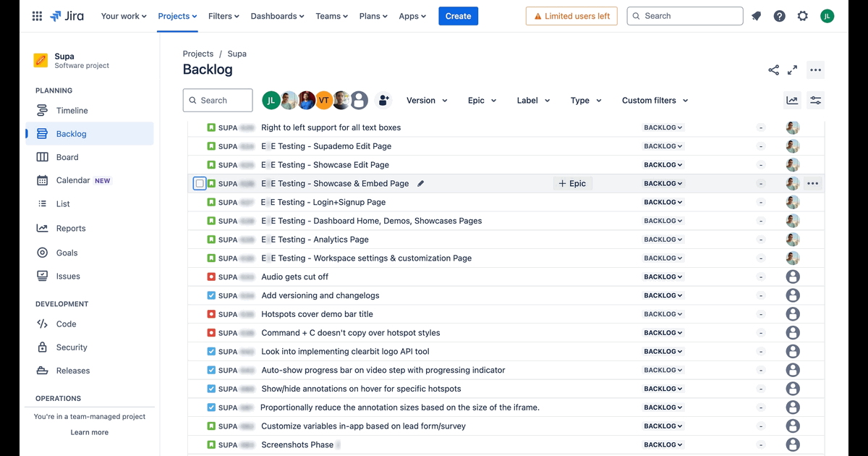
Task: Open notifications bell icon
Action: pyautogui.click(x=757, y=16)
